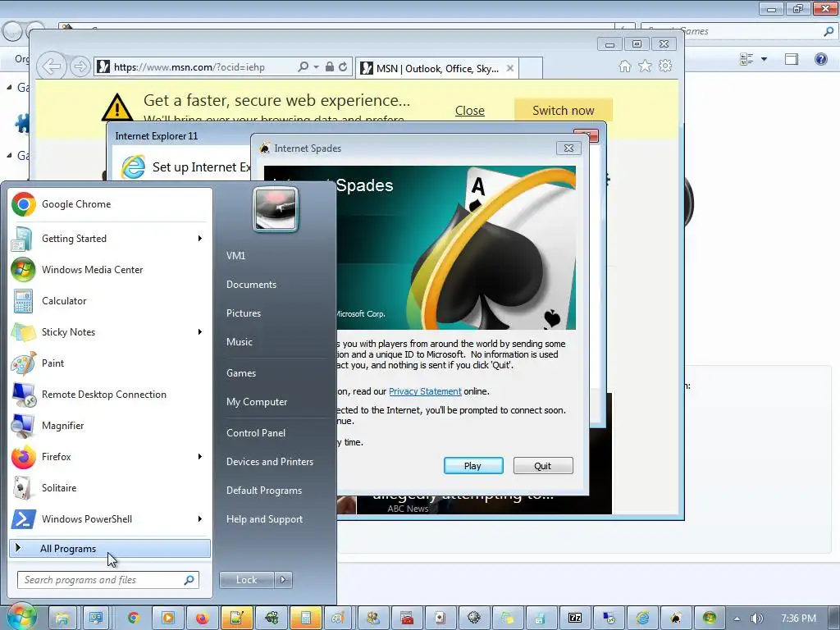840x630 pixels.
Task: Open Default Programs from the Start menu
Action: point(264,491)
